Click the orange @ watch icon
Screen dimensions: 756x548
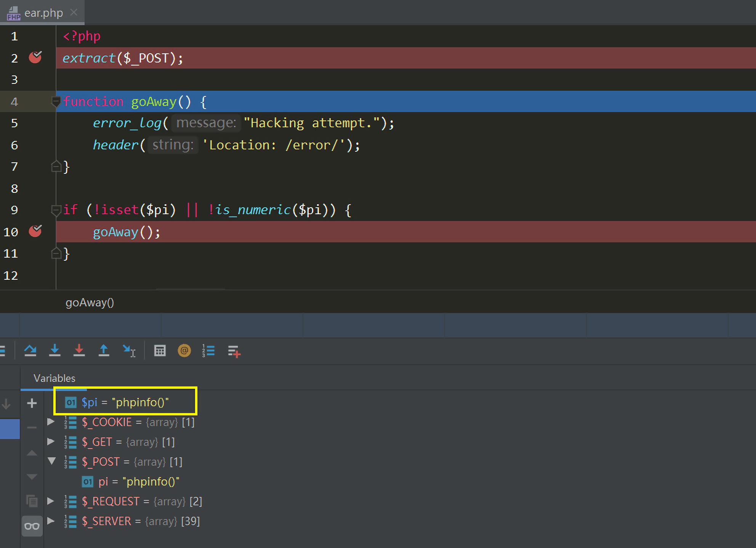pyautogui.click(x=184, y=351)
